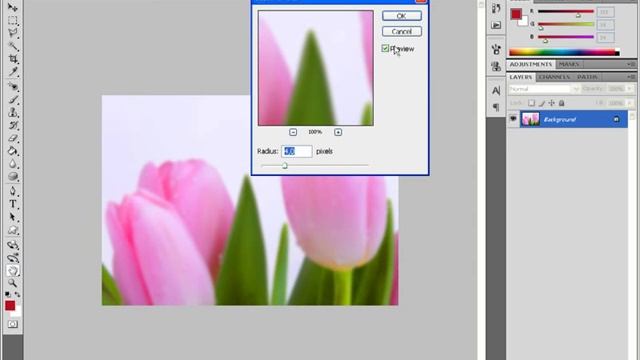The height and width of the screenshot is (360, 640).
Task: Select the Eraser tool
Action: pos(13,138)
